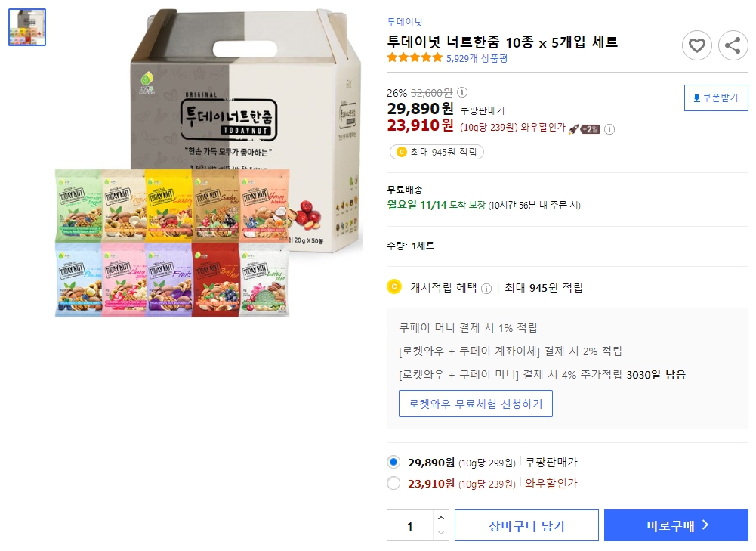
Task: Add the product to your wishlist heart icon
Action: [x=697, y=45]
